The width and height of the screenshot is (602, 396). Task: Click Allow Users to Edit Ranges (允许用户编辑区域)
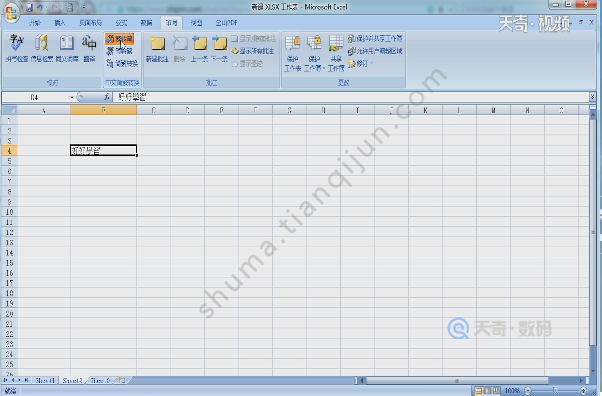click(x=375, y=51)
